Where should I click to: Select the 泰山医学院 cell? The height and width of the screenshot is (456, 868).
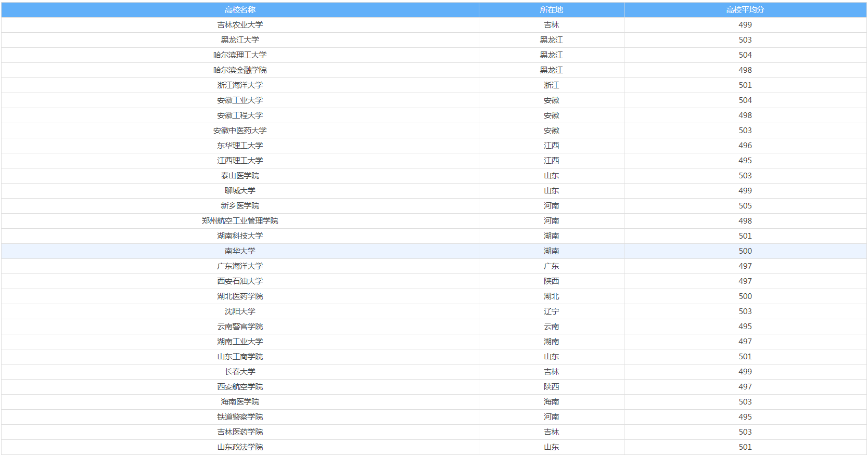pos(240,176)
